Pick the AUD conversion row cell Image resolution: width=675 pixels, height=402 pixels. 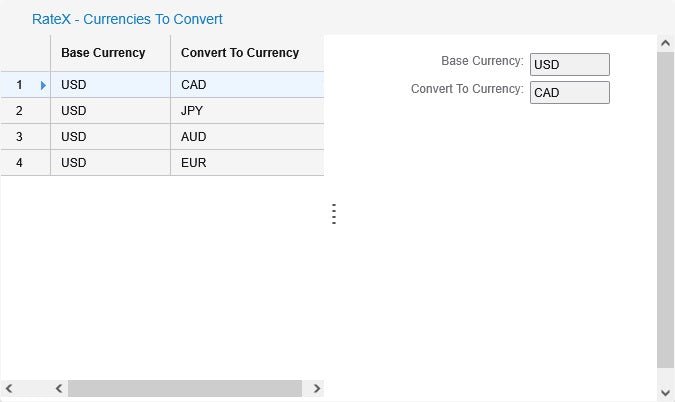pos(246,137)
